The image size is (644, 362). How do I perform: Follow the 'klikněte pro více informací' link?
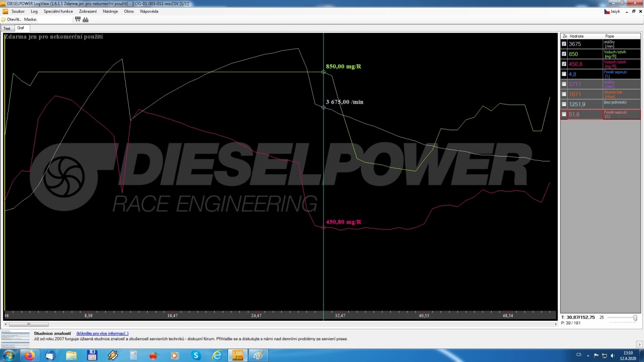pyautogui.click(x=103, y=334)
